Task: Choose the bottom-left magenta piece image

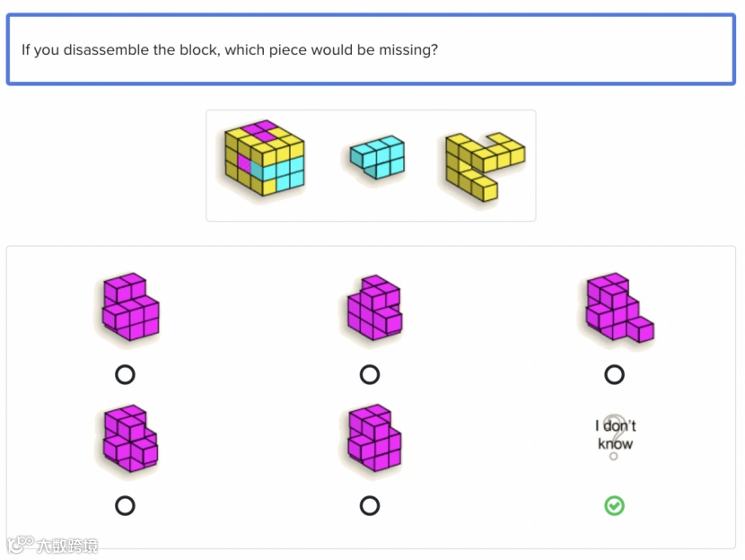Action: click(130, 440)
